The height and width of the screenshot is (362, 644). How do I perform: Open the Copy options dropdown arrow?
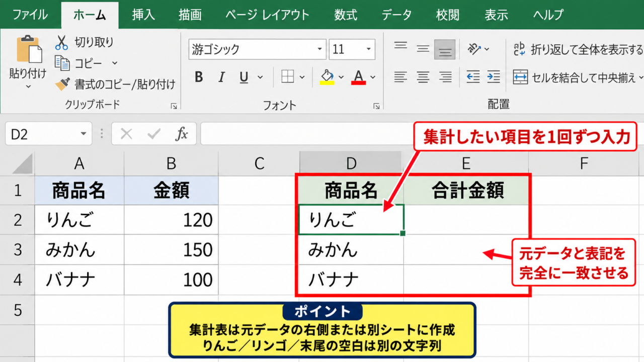[114, 63]
